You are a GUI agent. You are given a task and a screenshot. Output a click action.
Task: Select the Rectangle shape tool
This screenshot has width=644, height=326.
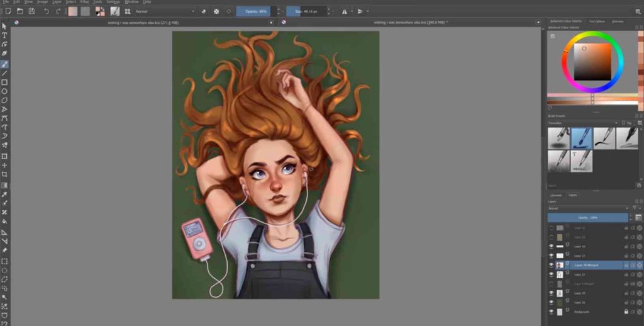tap(4, 82)
